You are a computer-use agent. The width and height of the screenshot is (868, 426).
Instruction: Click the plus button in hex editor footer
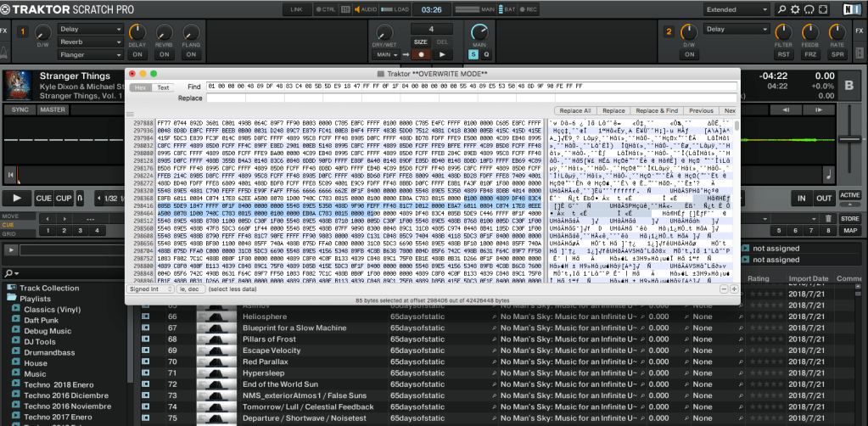point(734,289)
